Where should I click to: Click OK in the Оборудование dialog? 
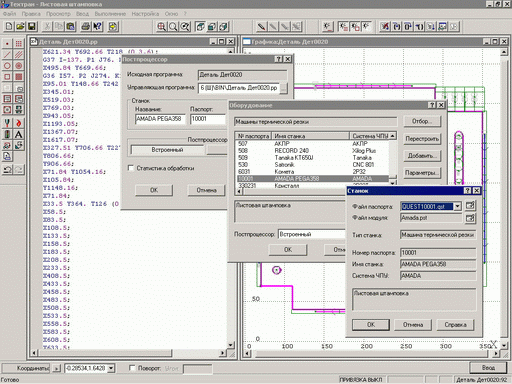(288, 250)
